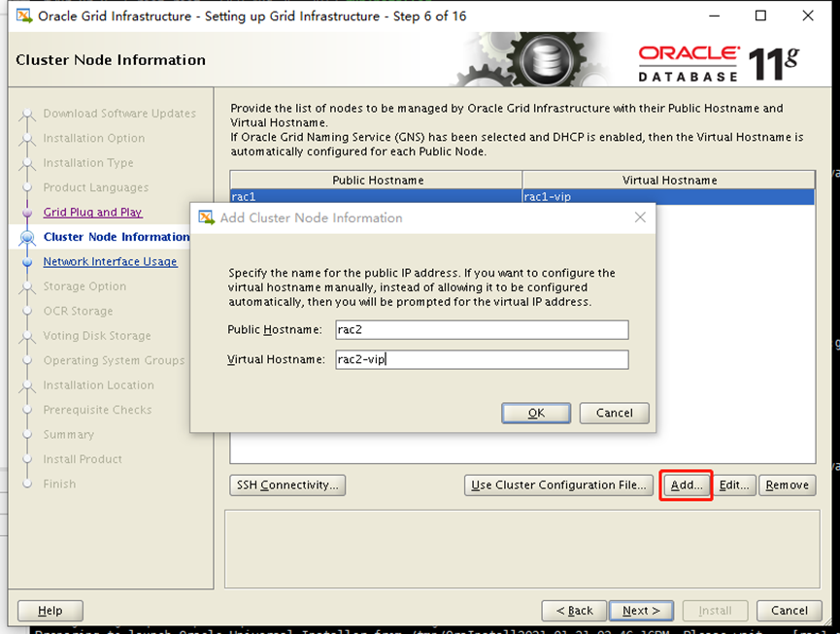
Task: Click the disabled Install button
Action: click(x=715, y=611)
